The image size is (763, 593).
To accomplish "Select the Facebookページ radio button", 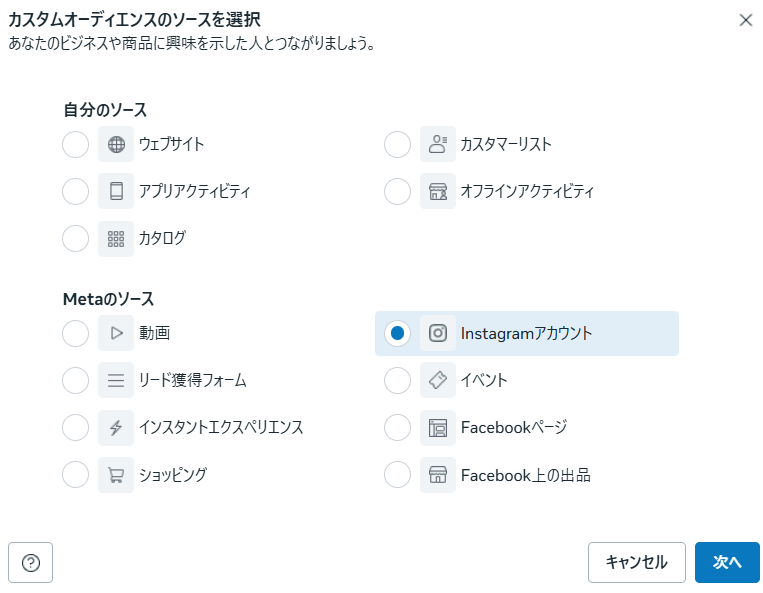I will click(398, 428).
